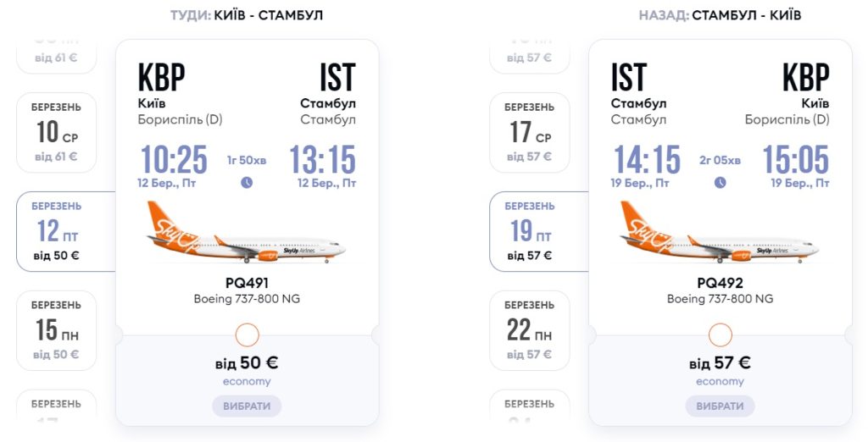Click the SkyUp airplane image for flight PQ491
The image size is (868, 442).
coord(247,233)
